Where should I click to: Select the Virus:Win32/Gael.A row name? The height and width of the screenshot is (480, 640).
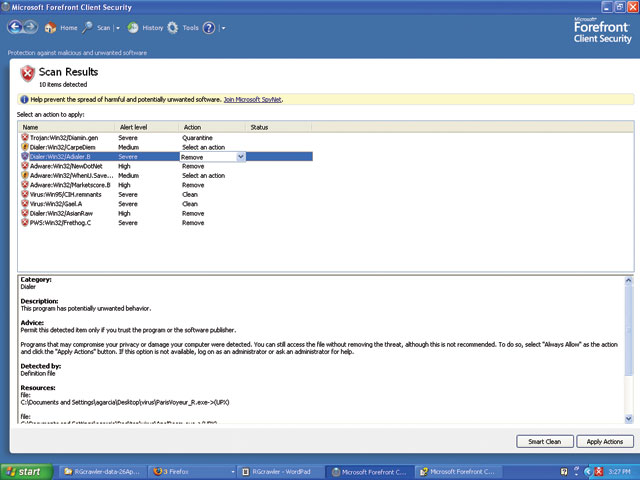pos(56,204)
